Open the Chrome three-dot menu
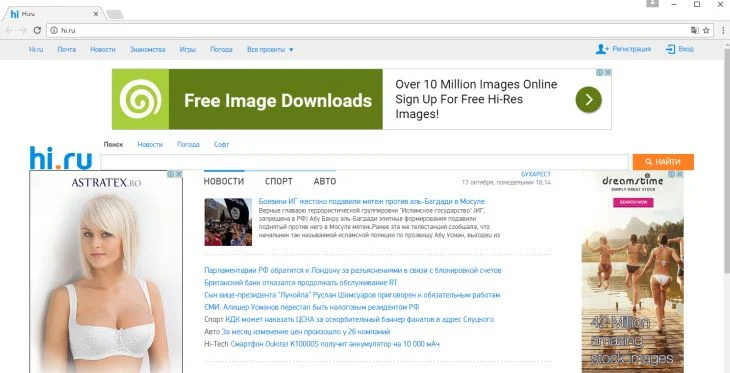730x373 pixels. [723, 30]
